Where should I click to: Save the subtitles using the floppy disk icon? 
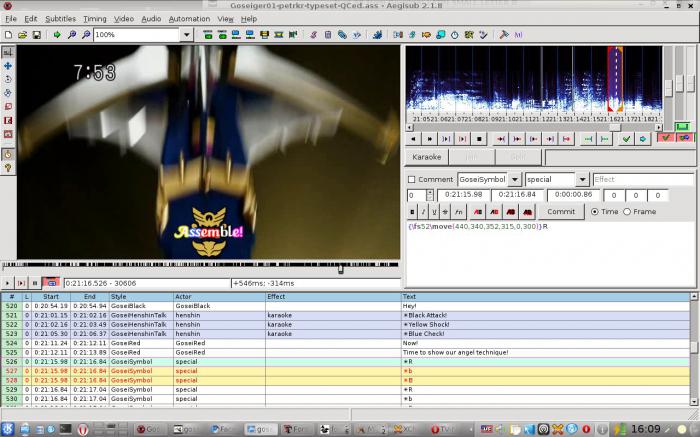tap(37, 34)
